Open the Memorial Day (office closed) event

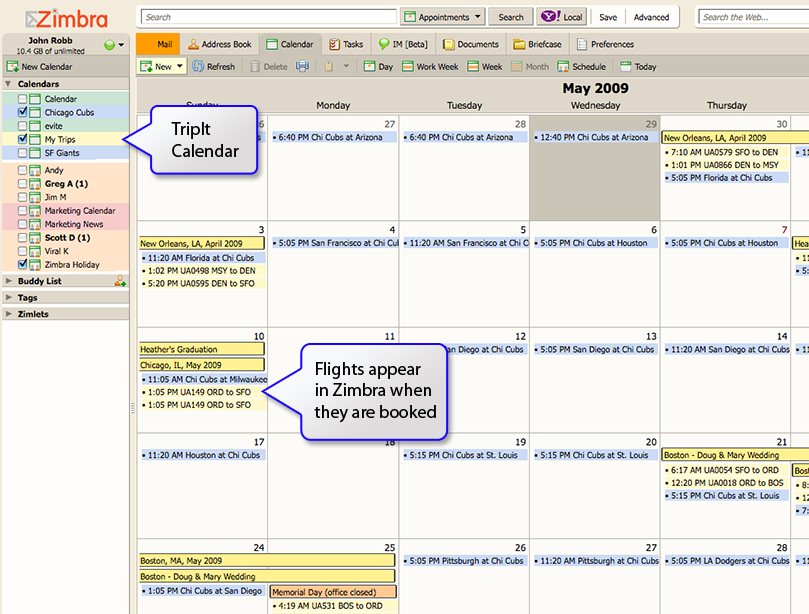[x=333, y=592]
